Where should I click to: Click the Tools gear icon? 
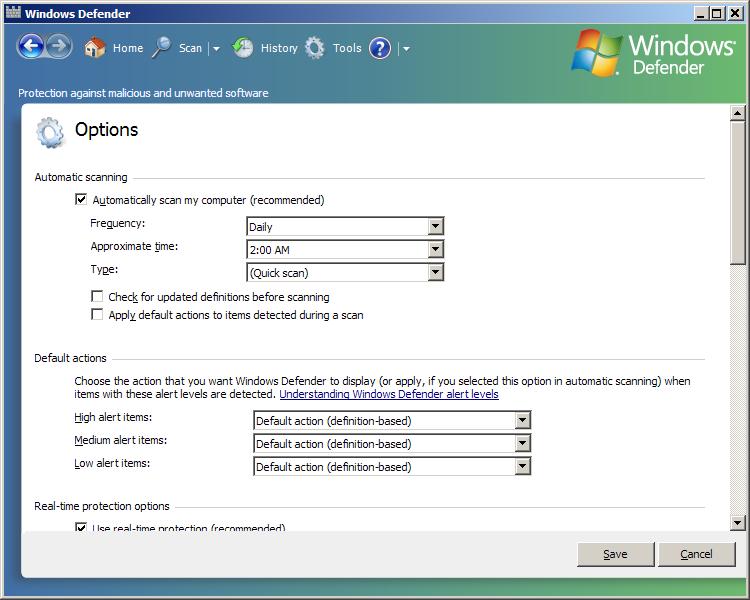tap(315, 48)
